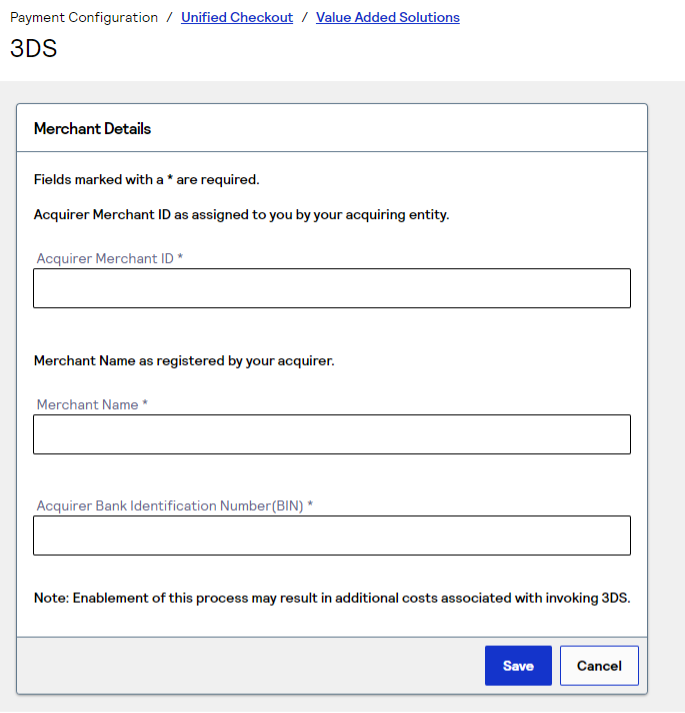Select the Merchant Details panel header
Viewport: 685px width, 713px height.
[93, 129]
